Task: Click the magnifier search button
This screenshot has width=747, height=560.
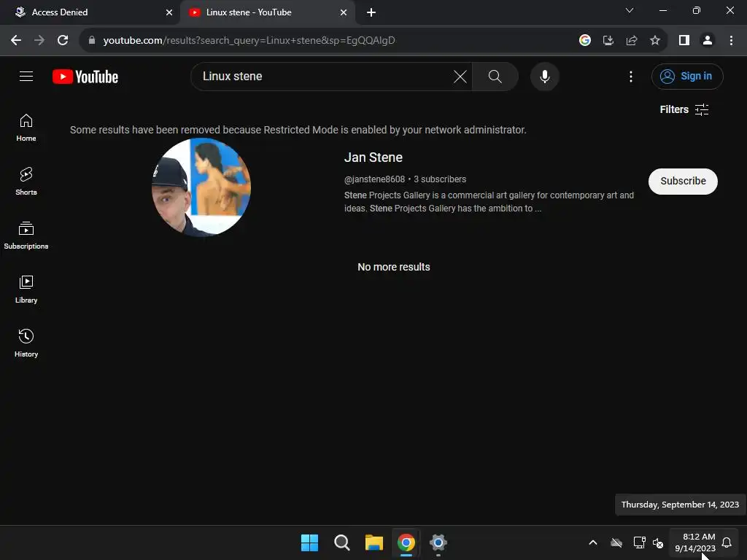Action: [x=495, y=76]
